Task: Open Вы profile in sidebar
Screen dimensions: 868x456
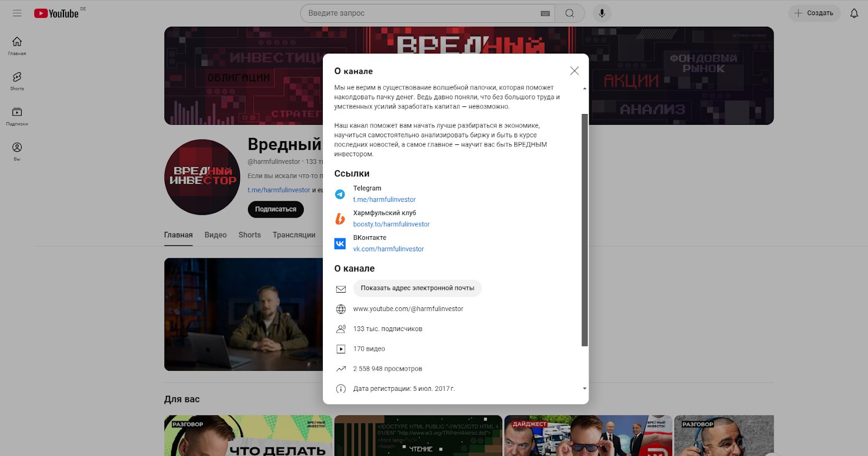Action: [x=17, y=152]
